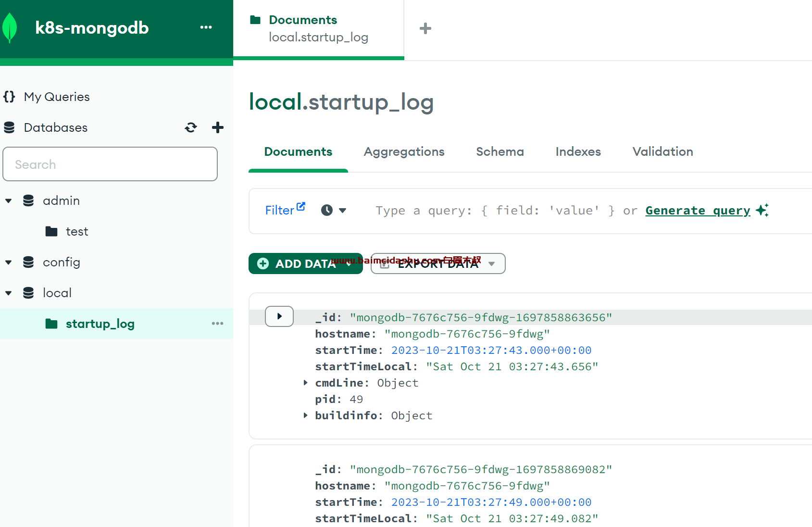Switch to the Indexes tab
The width and height of the screenshot is (812, 527).
point(578,151)
